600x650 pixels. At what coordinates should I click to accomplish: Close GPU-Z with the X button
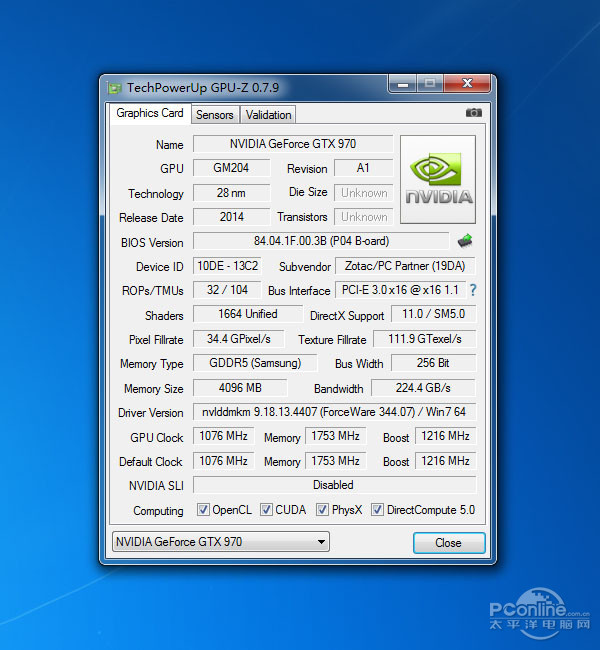467,84
